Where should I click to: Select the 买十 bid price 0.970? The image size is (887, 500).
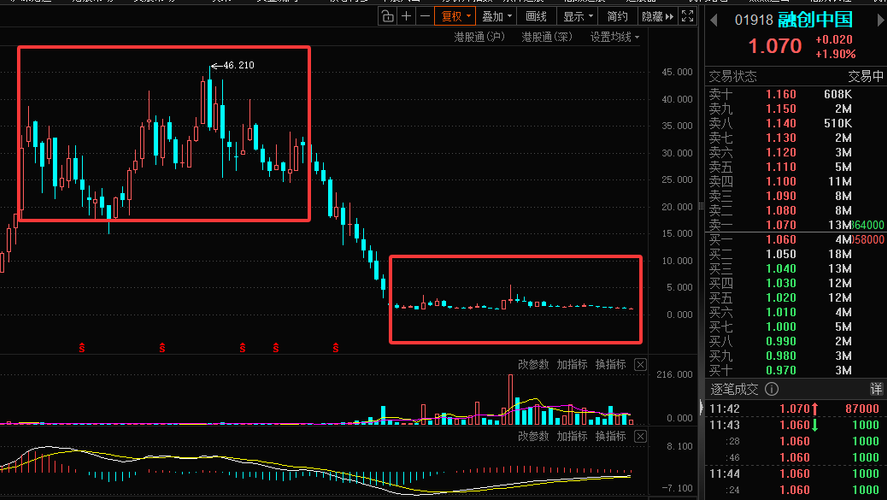781,370
